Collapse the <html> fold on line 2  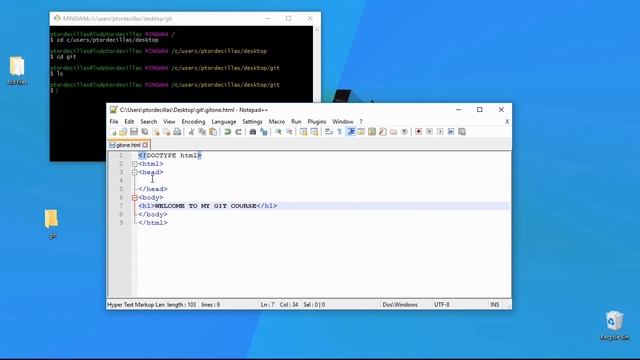click(135, 164)
